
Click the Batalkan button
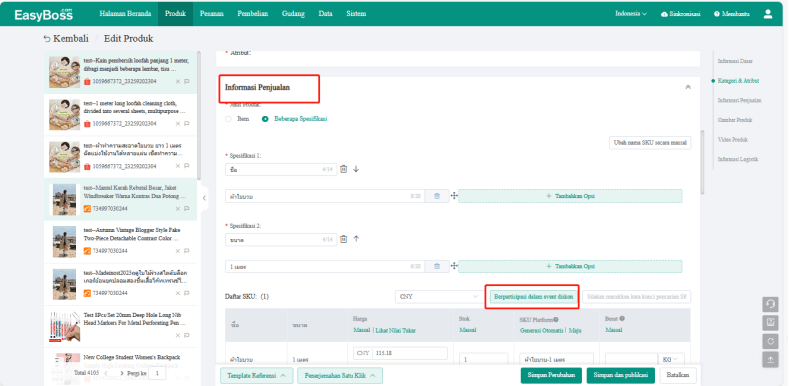(x=678, y=375)
